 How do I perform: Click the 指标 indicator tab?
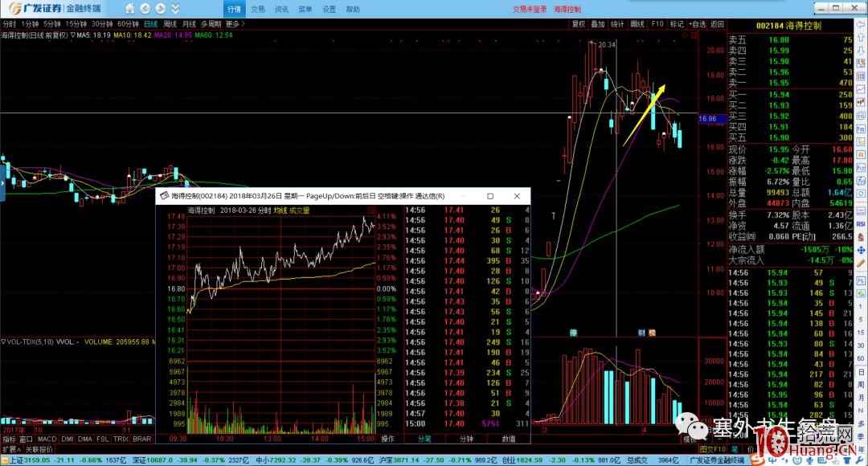pos(10,439)
